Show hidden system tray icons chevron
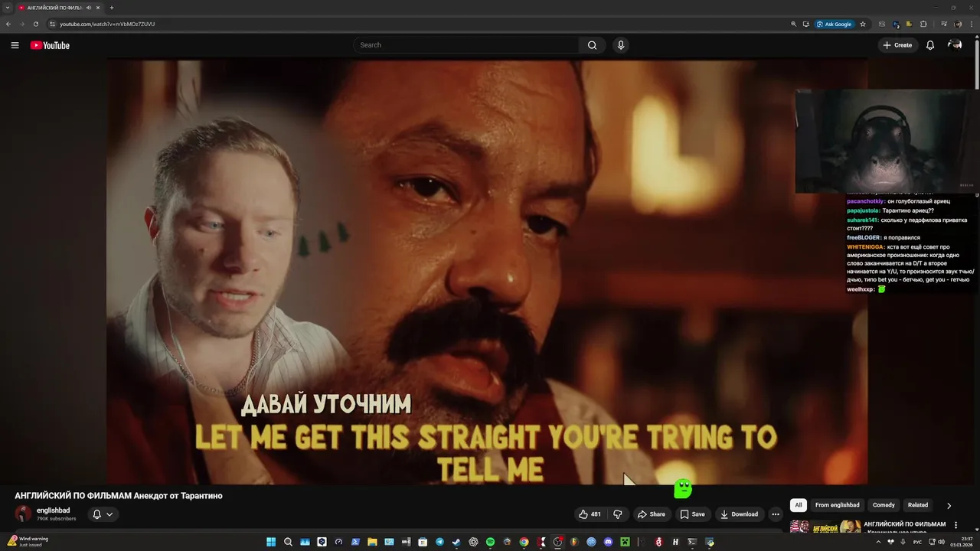This screenshot has width=980, height=551. point(877,542)
